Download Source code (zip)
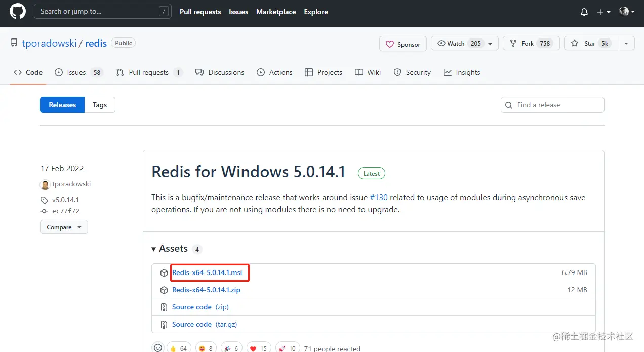The image size is (644, 352). tap(200, 307)
